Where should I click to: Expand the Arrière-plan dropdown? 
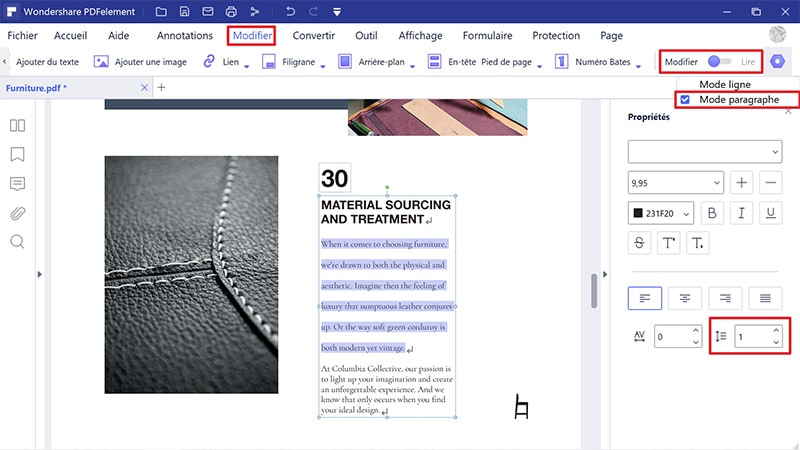coord(412,66)
